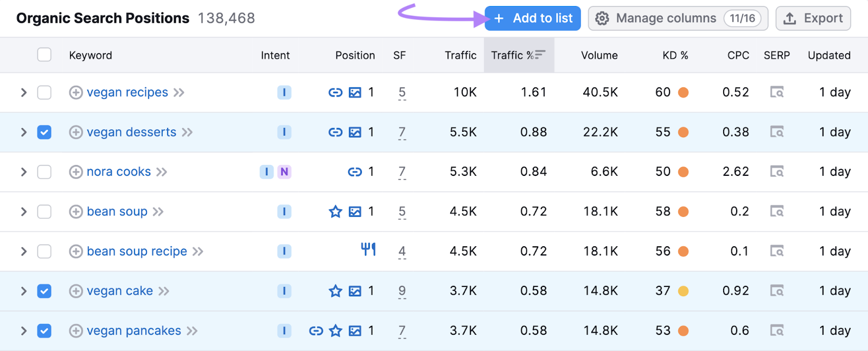Tick the checkbox for nora cooks
868x351 pixels.
click(x=44, y=172)
